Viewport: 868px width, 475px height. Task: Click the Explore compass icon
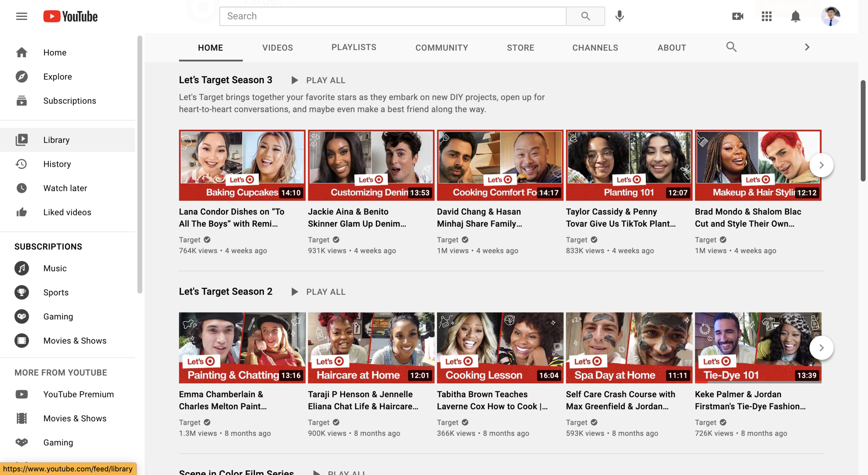22,76
